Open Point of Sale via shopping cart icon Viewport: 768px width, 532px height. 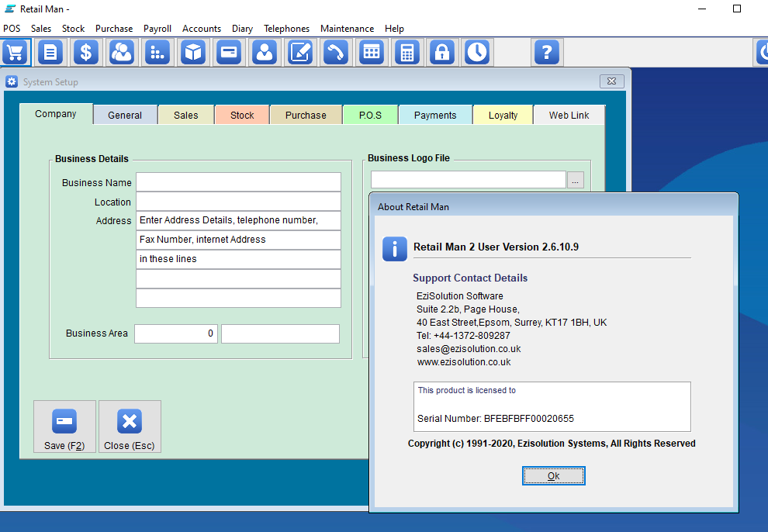point(16,53)
